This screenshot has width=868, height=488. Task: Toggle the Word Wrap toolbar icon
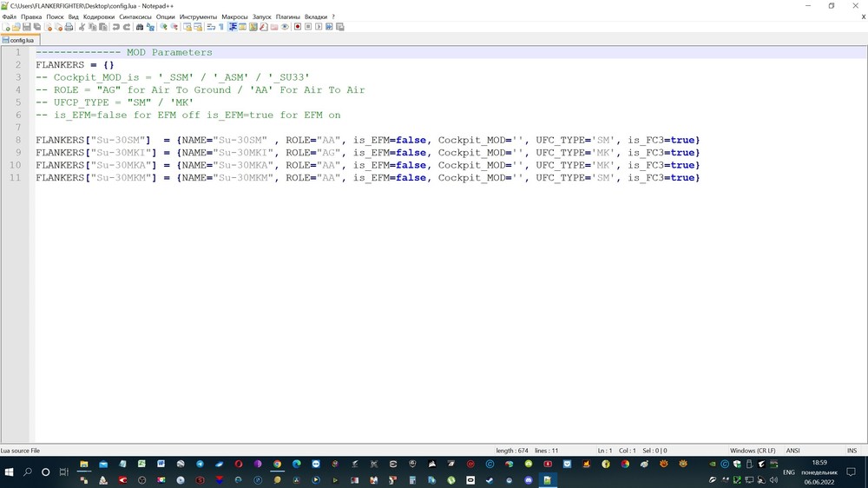pos(210,27)
